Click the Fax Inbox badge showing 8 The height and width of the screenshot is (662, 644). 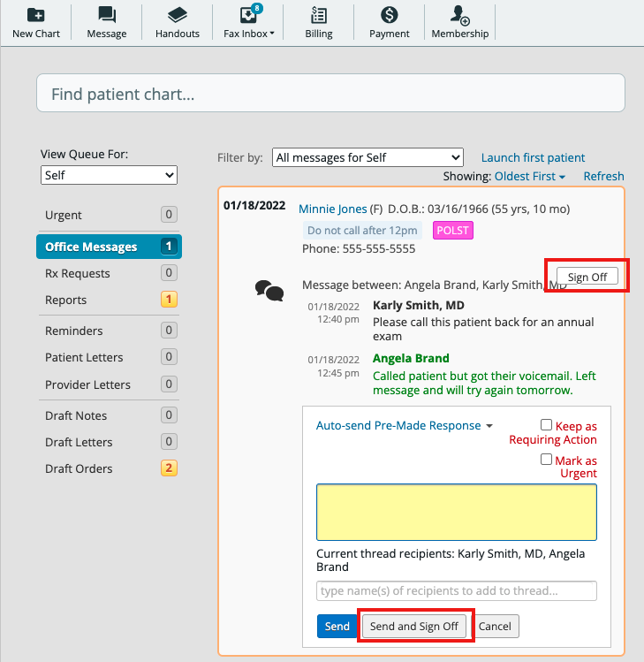(256, 8)
